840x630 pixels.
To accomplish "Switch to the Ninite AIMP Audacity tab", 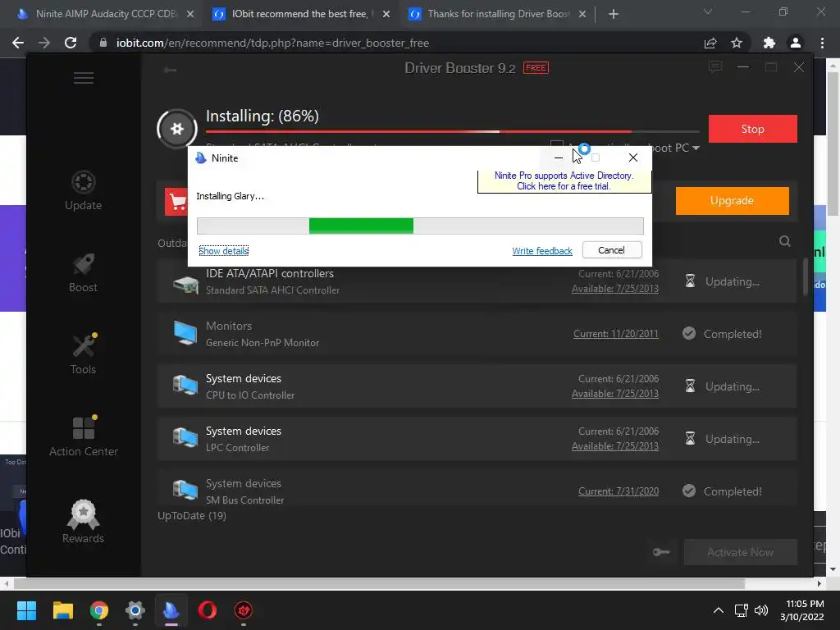I will click(x=106, y=14).
